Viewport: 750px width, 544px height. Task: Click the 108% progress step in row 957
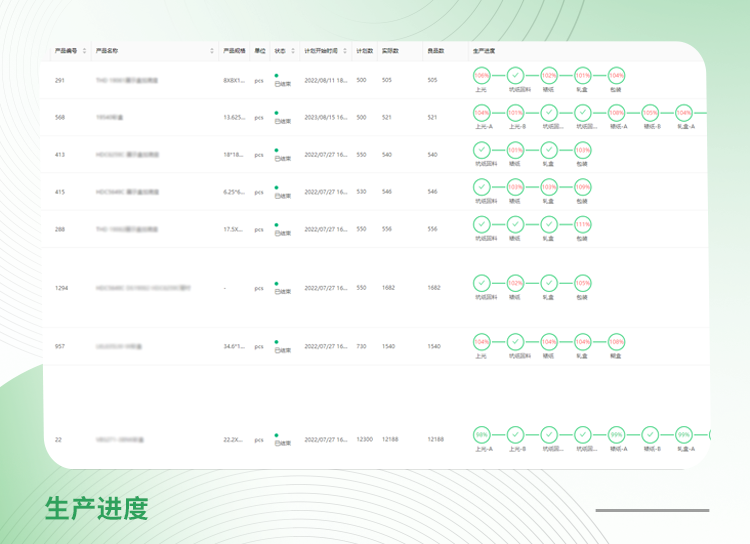pos(616,342)
